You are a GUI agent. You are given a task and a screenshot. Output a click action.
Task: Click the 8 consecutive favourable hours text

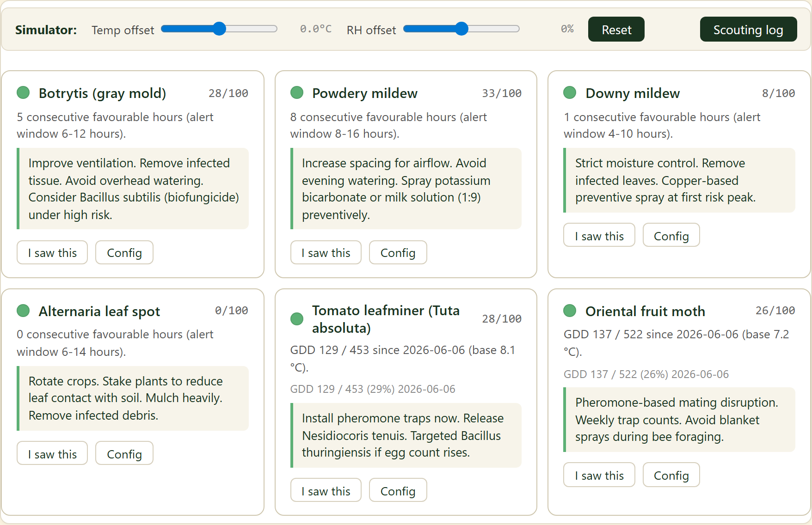click(x=388, y=125)
